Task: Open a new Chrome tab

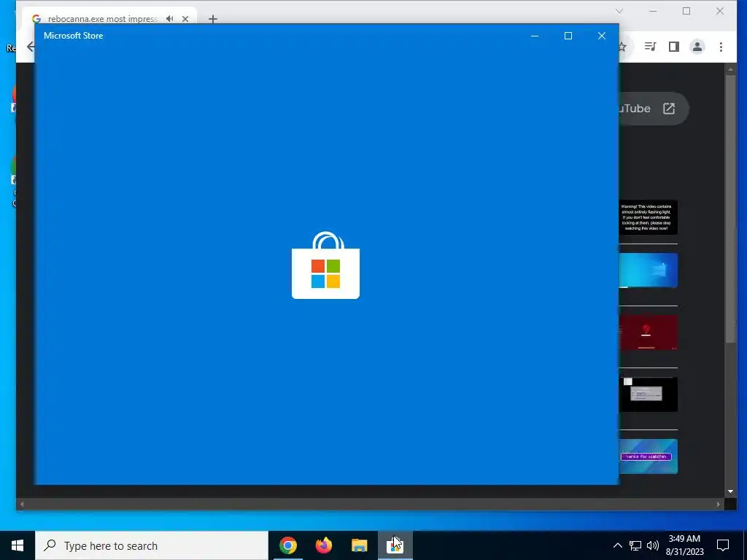Action: point(213,19)
